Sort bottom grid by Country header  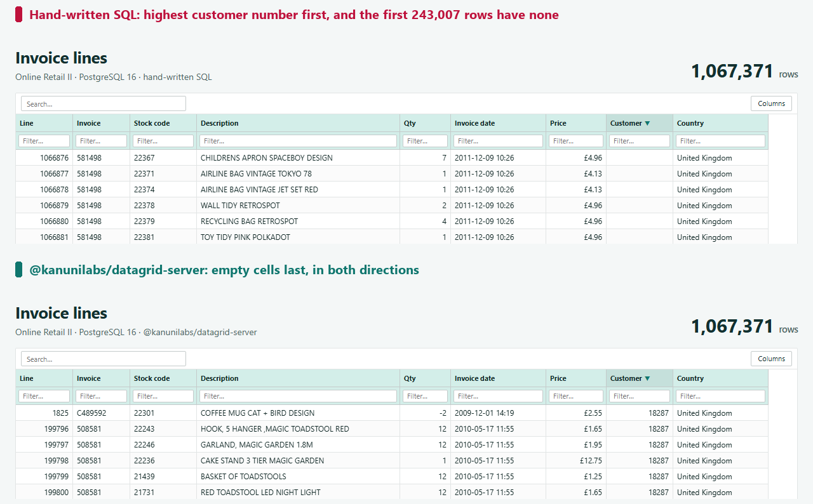pyautogui.click(x=721, y=378)
